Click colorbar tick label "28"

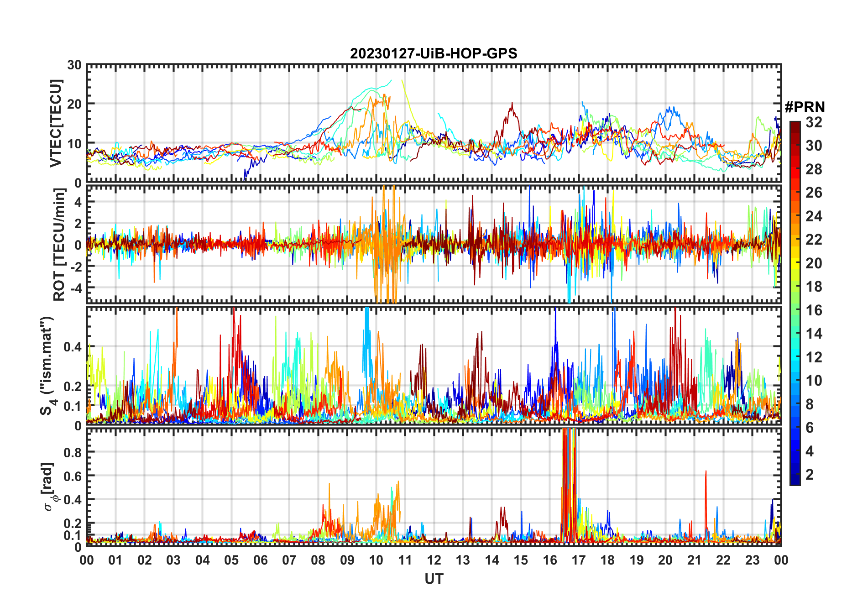pyautogui.click(x=814, y=169)
